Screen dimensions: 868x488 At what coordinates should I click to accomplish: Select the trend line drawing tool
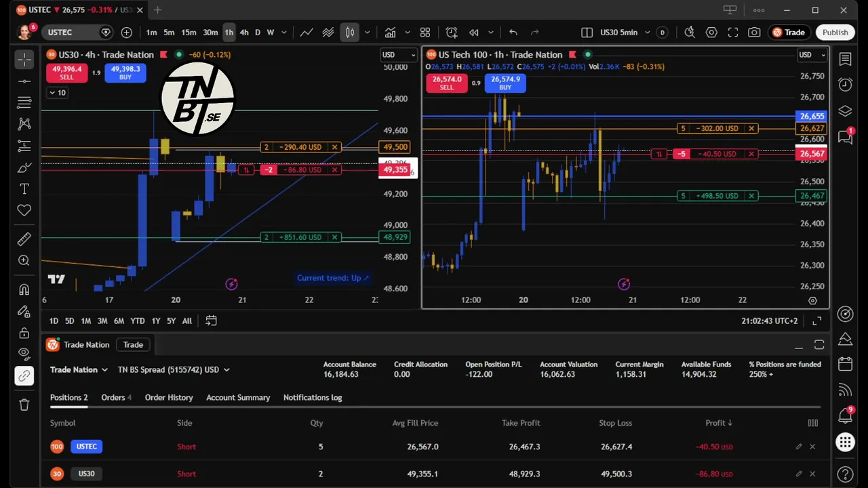coord(24,81)
